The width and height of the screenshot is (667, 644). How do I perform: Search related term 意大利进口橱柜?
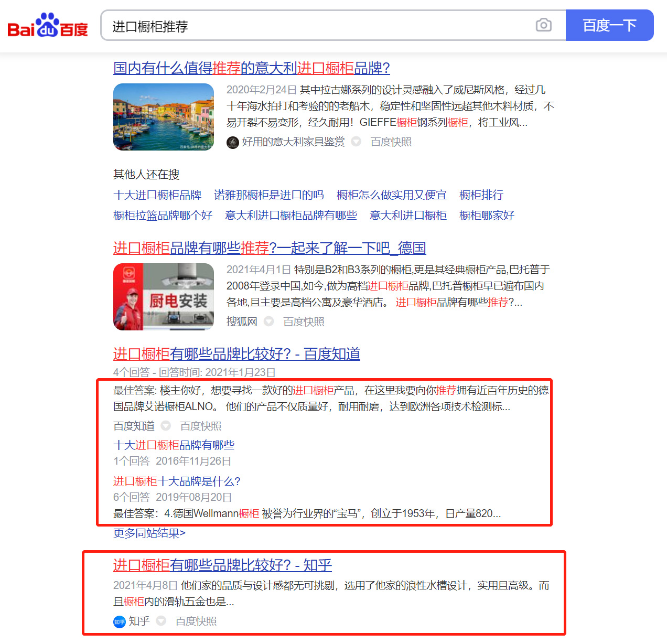click(408, 216)
